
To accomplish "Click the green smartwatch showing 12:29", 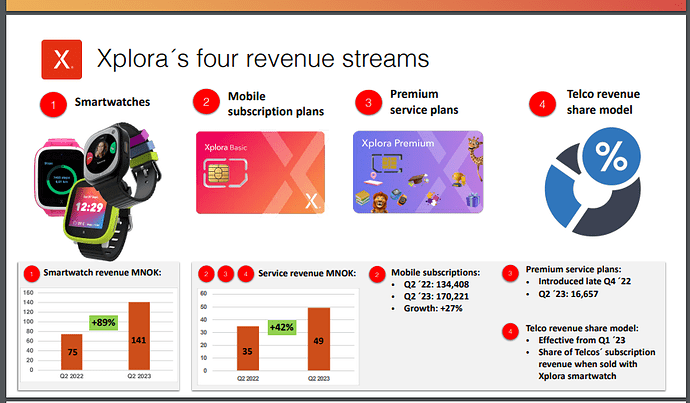I will 92,211.
